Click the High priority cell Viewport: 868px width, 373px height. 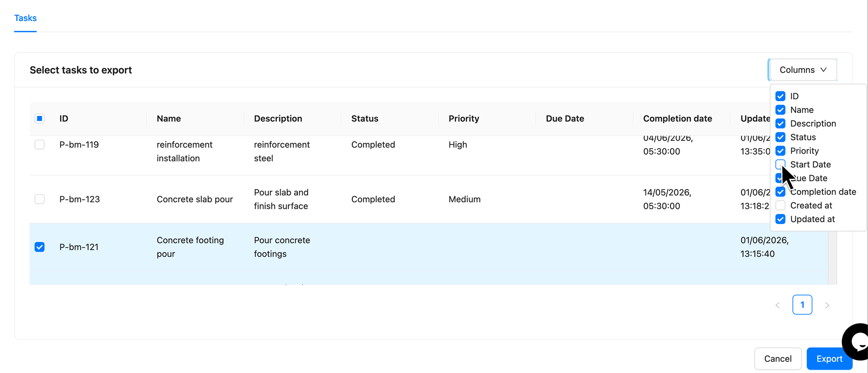[x=458, y=145]
